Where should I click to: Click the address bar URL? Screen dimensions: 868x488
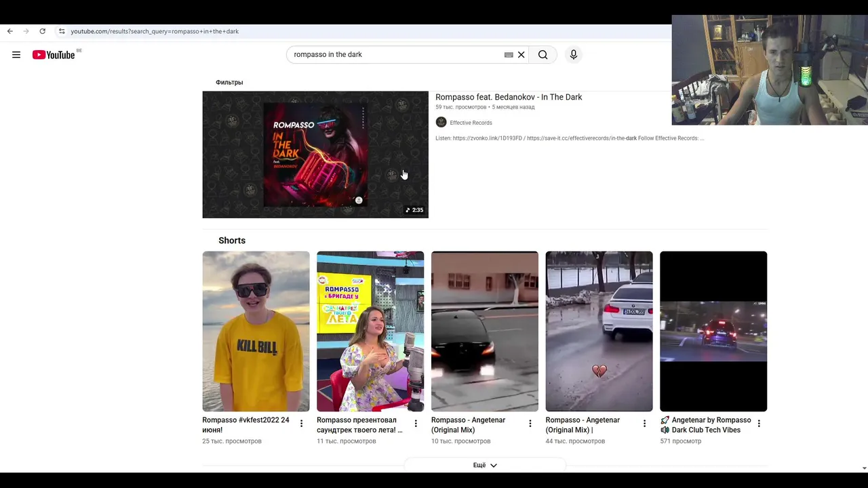(x=155, y=31)
